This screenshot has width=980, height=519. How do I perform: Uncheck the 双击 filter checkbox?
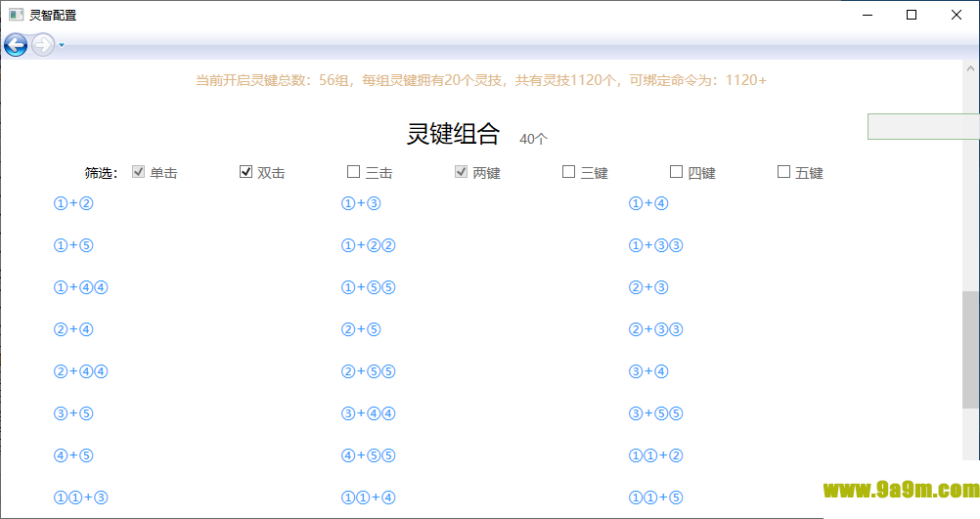click(245, 172)
